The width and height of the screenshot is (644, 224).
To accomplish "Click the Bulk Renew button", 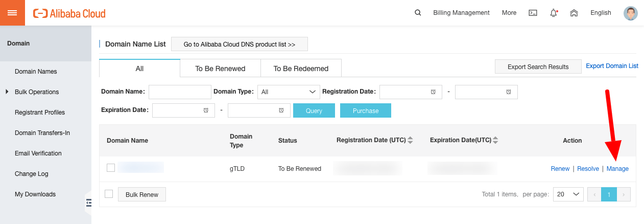I will [142, 194].
